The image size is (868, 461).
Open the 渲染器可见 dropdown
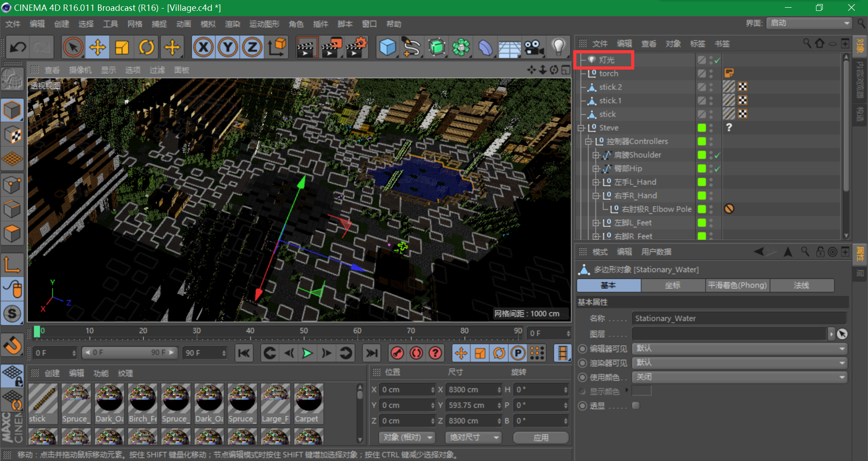(x=740, y=363)
